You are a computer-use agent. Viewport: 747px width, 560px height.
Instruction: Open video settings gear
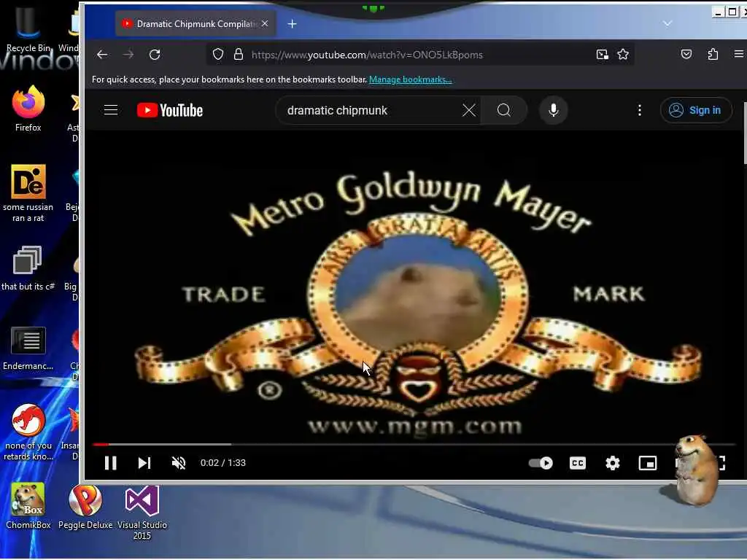(x=612, y=463)
